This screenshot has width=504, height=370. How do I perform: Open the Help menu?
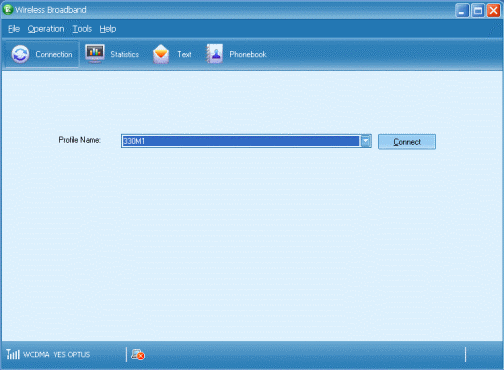(x=108, y=29)
